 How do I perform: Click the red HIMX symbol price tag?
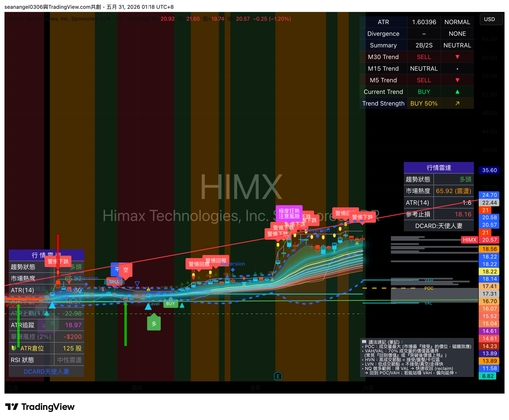click(469, 240)
